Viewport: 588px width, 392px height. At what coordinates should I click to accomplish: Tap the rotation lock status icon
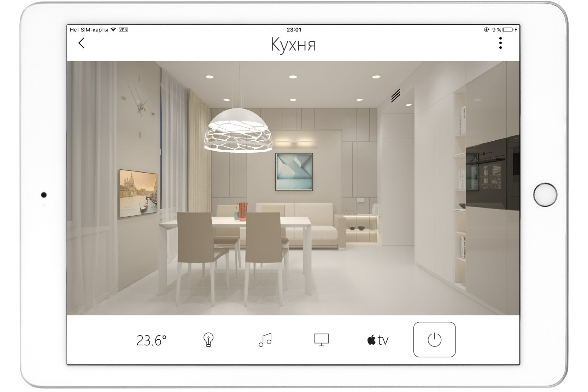tap(487, 30)
